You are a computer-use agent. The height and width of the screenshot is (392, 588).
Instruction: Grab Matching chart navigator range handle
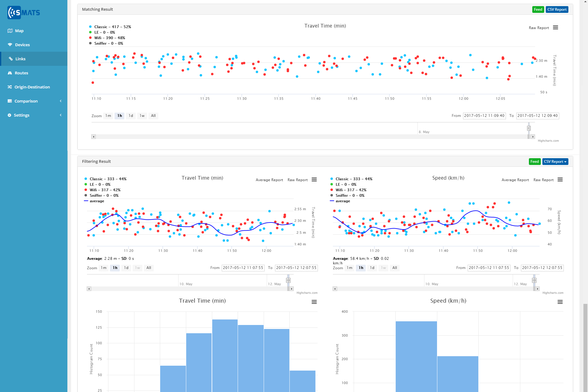tap(529, 128)
